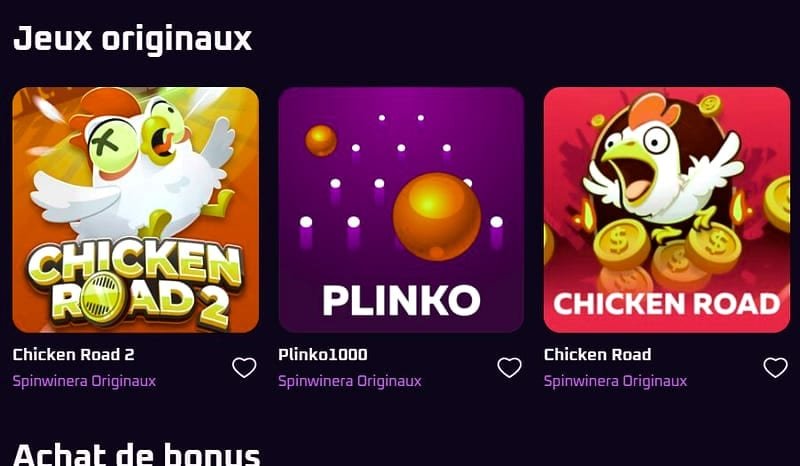This screenshot has width=800, height=466.
Task: Go to the Achat de bonus section heading
Action: pos(137,454)
